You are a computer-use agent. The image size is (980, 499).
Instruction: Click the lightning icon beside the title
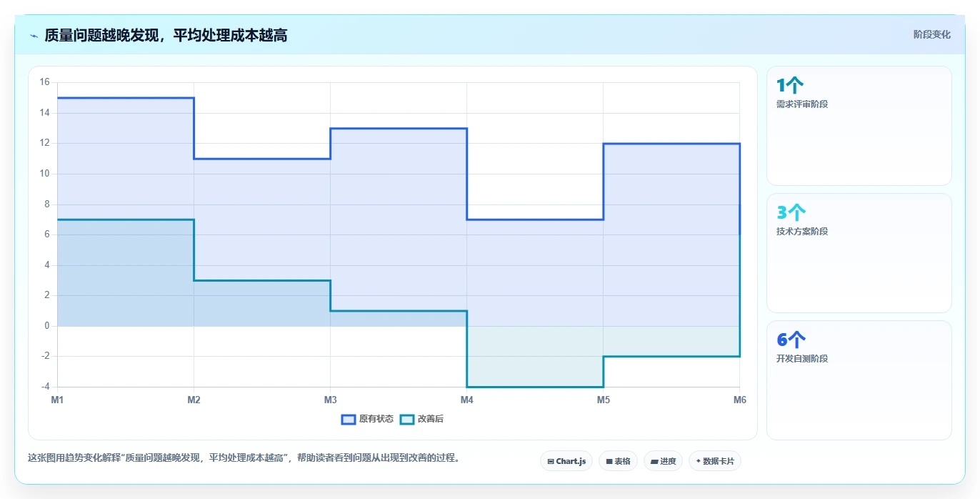click(34, 35)
